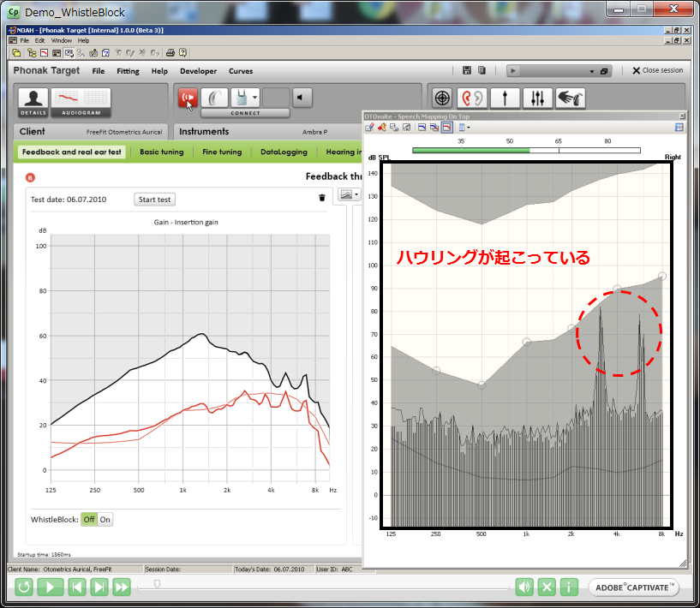The image size is (700, 608).
Task: Click the target crosshair icon
Action: pos(442,98)
